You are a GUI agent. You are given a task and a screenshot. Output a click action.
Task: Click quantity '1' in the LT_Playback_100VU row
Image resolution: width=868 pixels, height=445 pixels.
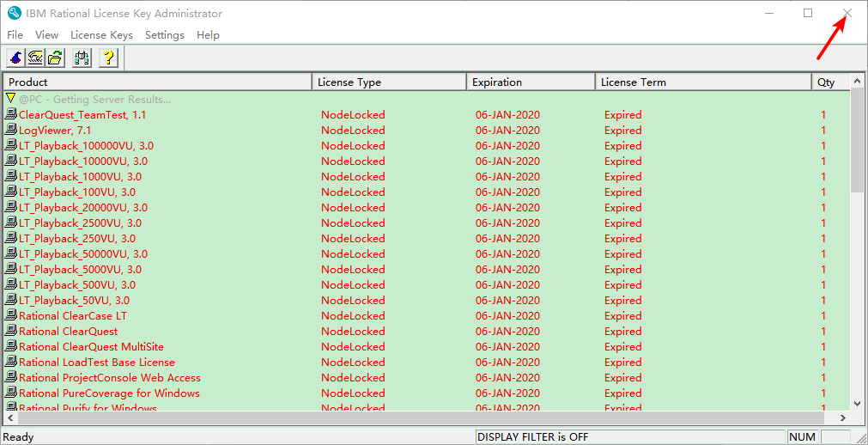click(823, 192)
